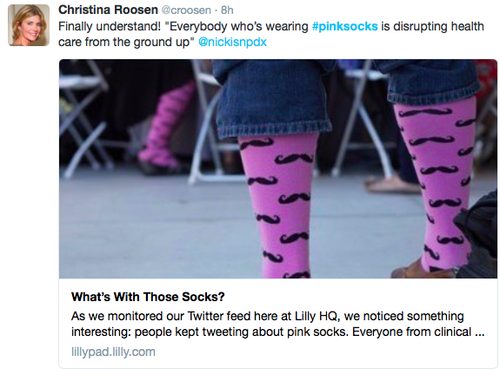Open the @croosen handle link
This screenshot has height=369, width=500.
click(186, 10)
